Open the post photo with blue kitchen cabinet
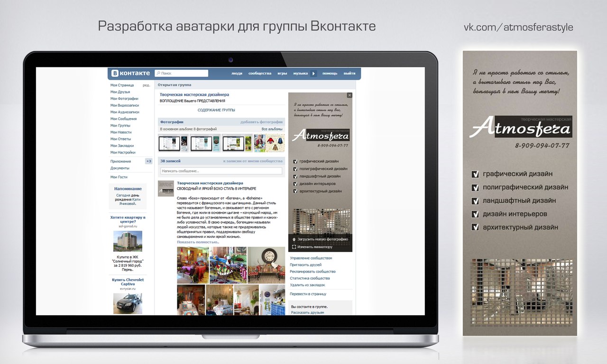This screenshot has width=607, height=364. (273, 300)
